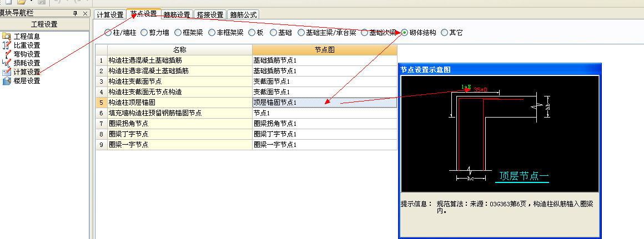Select row 构造柱变截面无节点构造
Image resolution: width=644 pixels, height=239 pixels.
pyautogui.click(x=180, y=92)
